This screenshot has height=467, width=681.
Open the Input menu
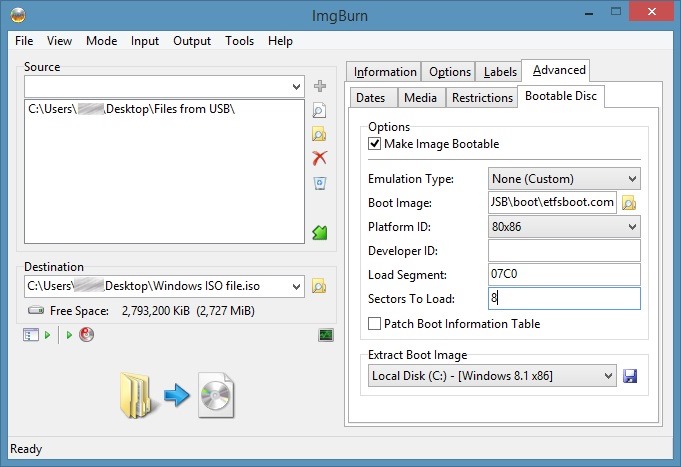pos(145,41)
